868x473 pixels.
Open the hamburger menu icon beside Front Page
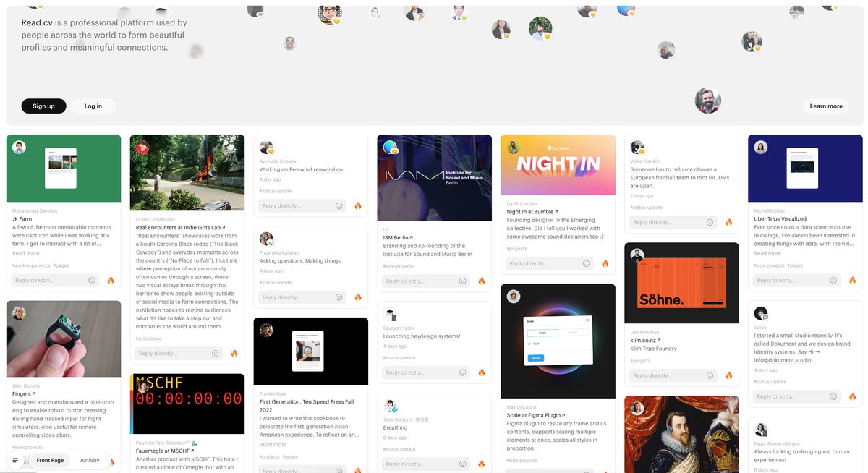(x=15, y=460)
